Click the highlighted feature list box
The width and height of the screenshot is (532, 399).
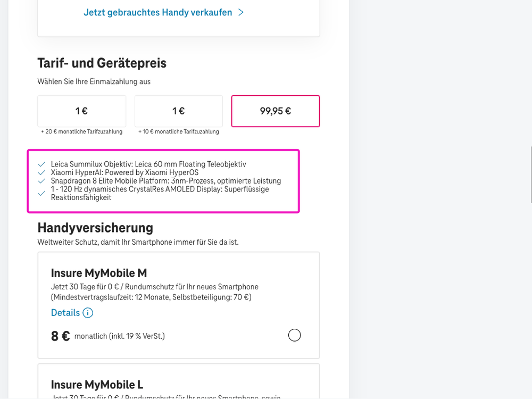point(163,181)
